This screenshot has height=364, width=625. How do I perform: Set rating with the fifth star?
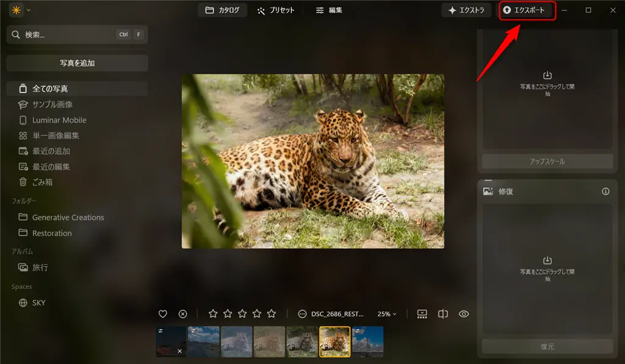pos(272,314)
